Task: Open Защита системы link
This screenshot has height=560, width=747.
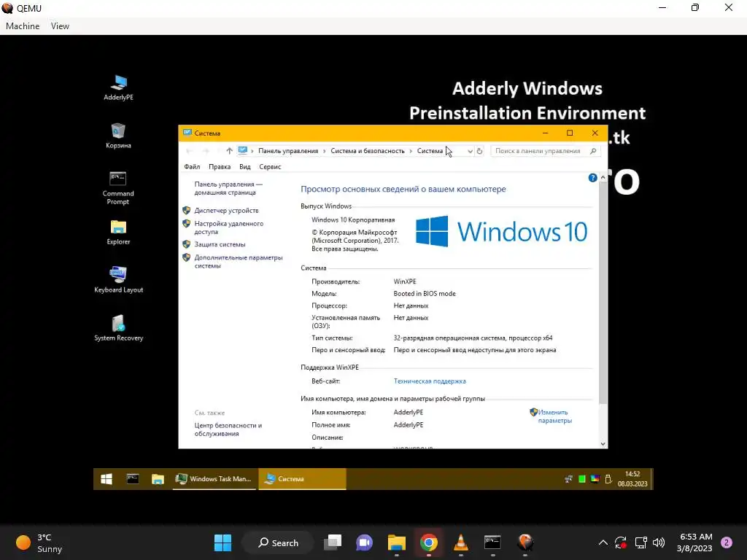Action: (220, 244)
